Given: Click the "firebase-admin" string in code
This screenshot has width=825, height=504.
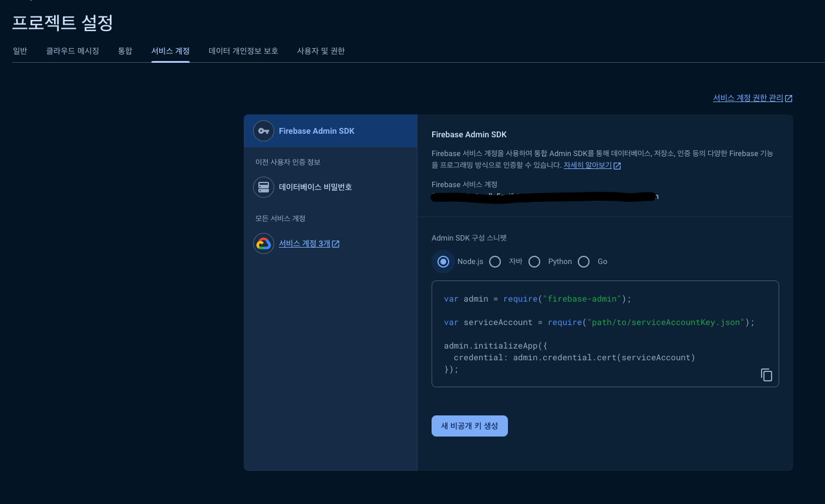Looking at the screenshot, I should pyautogui.click(x=582, y=299).
